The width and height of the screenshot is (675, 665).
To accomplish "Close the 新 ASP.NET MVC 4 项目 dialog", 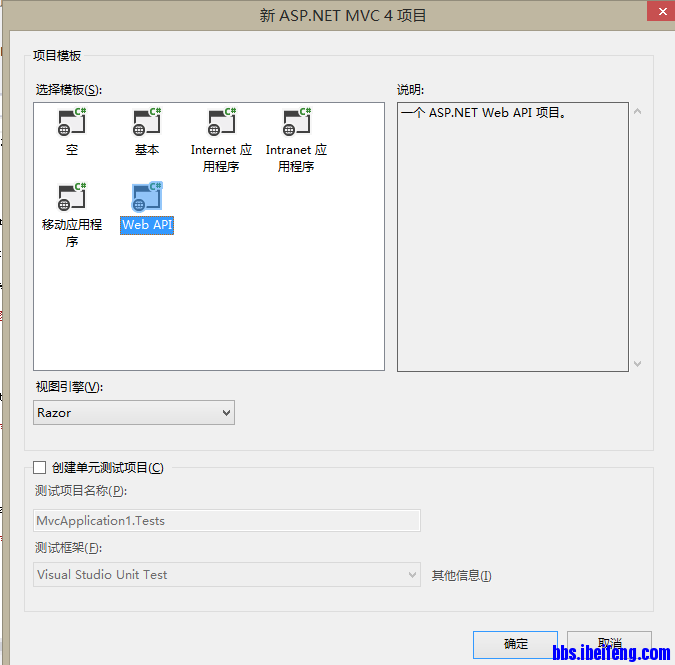I will tap(662, 11).
